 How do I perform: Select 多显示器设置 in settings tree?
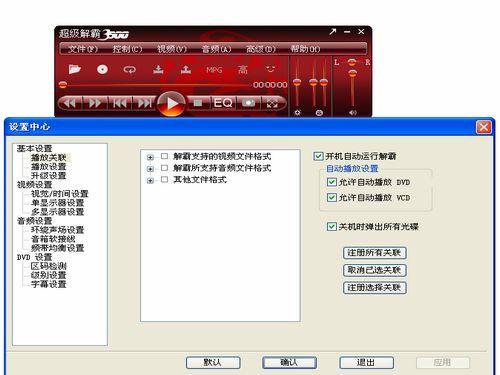(x=57, y=212)
